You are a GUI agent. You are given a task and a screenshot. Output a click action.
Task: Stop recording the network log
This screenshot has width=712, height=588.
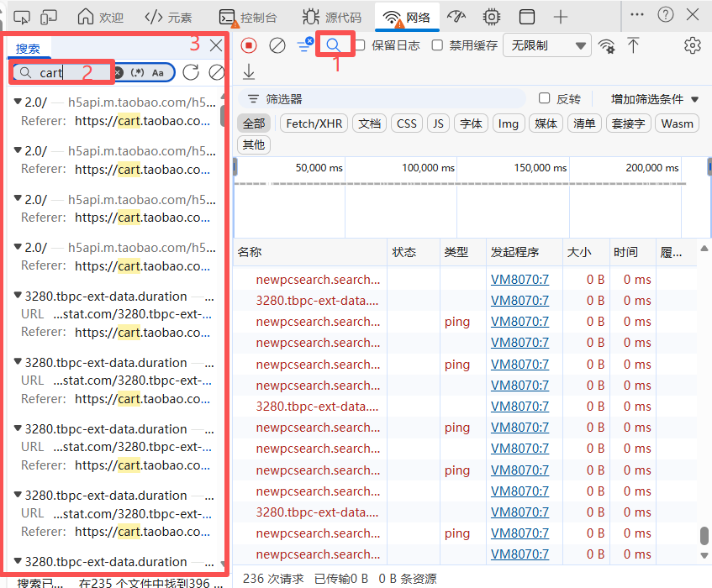click(x=249, y=45)
